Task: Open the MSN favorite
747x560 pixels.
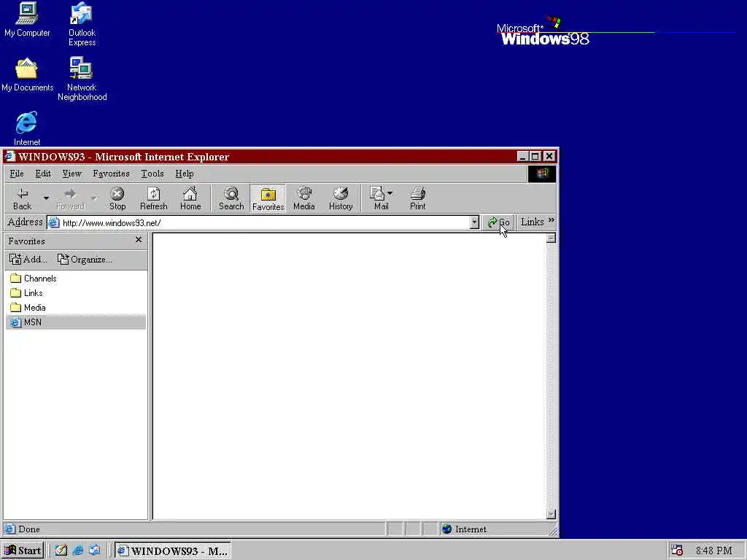Action: click(76, 322)
